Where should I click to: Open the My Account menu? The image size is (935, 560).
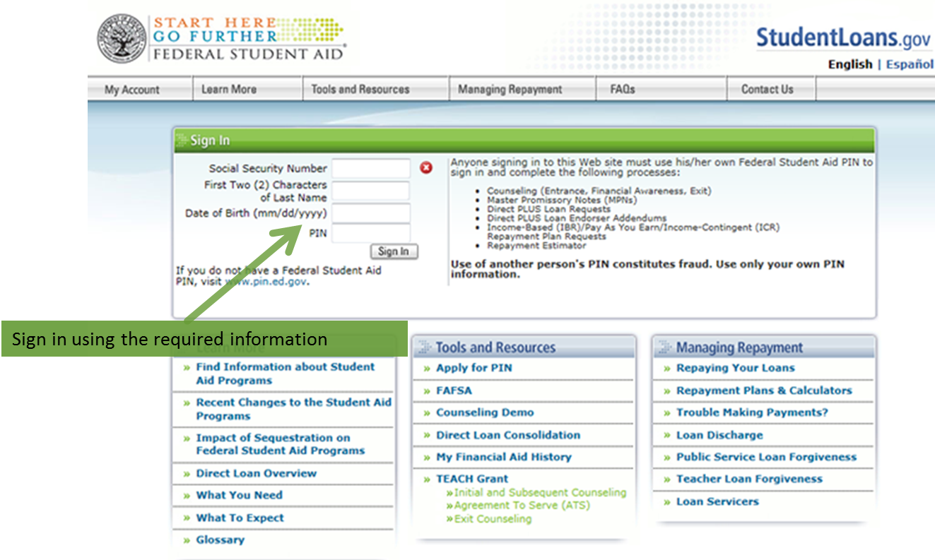point(132,90)
